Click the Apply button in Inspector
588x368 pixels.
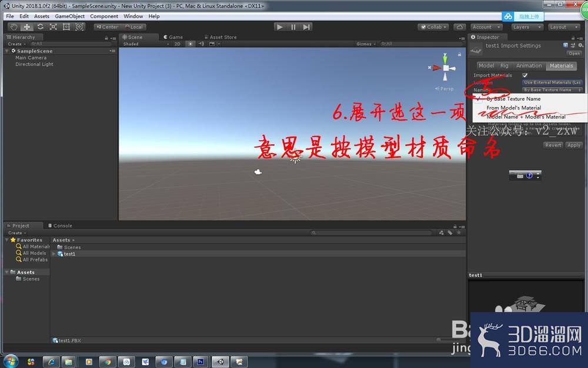(574, 145)
